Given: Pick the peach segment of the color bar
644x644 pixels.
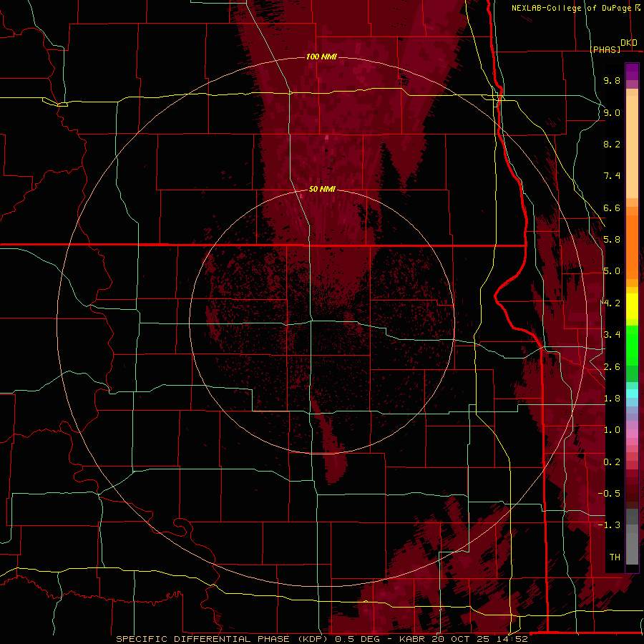Looking at the screenshot, I should tap(632, 147).
